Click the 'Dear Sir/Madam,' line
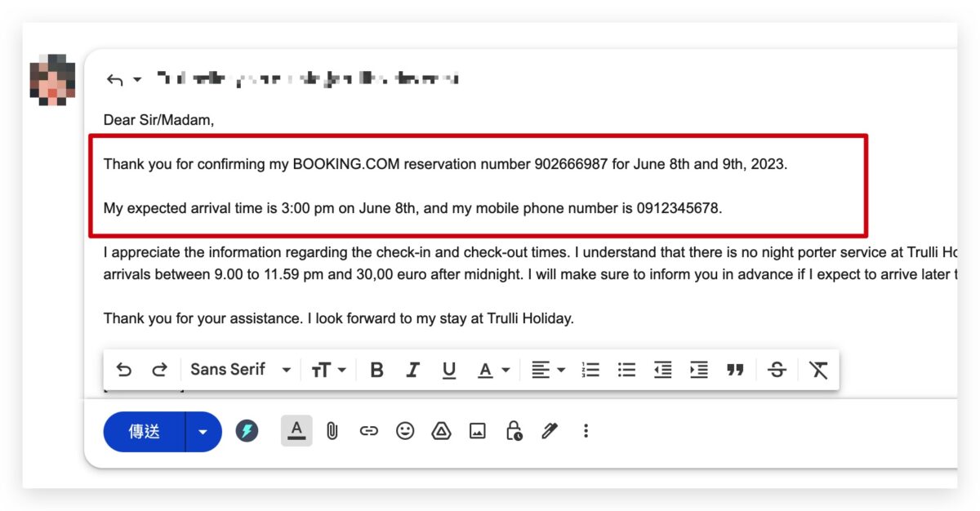This screenshot has height=511, width=980. [x=158, y=120]
